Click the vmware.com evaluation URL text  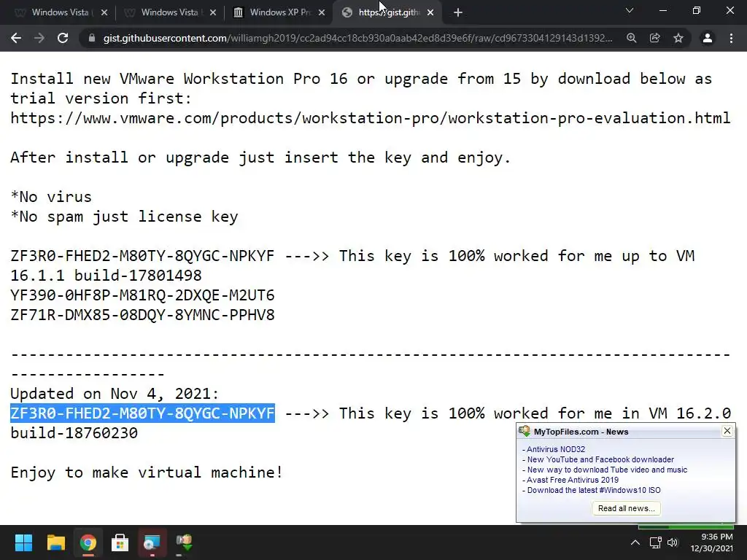tap(370, 118)
